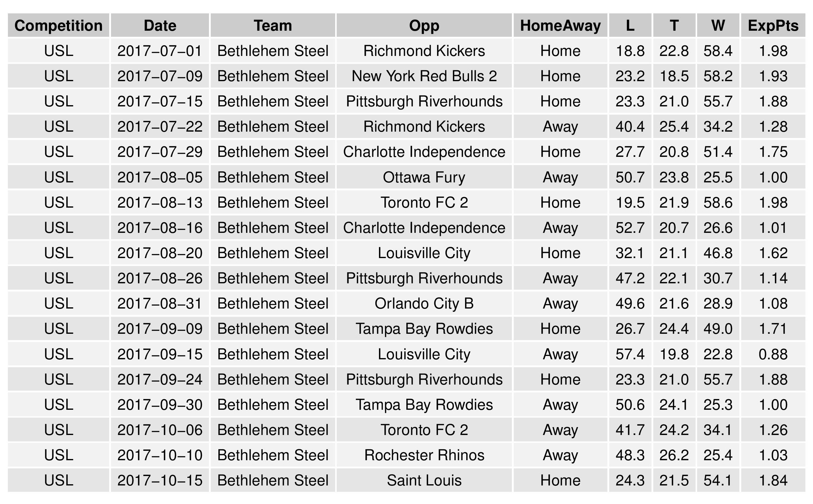Select the date cell 2017-10-06
The width and height of the screenshot is (813, 504).
[160, 430]
